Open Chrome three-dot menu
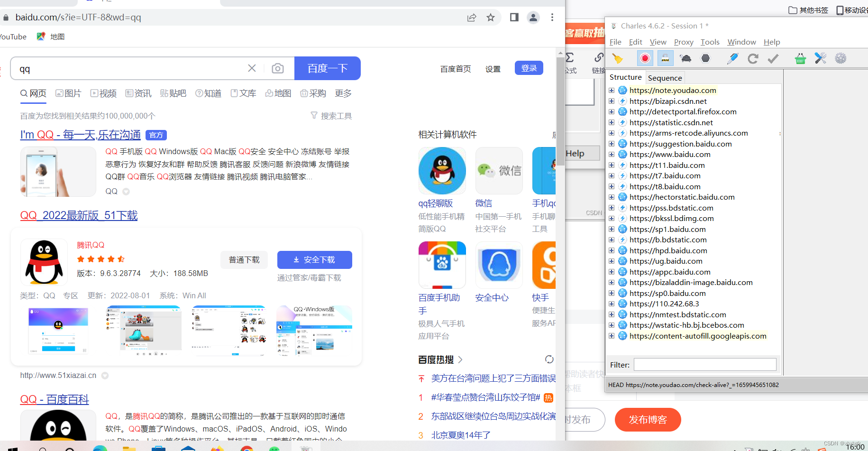 552,18
